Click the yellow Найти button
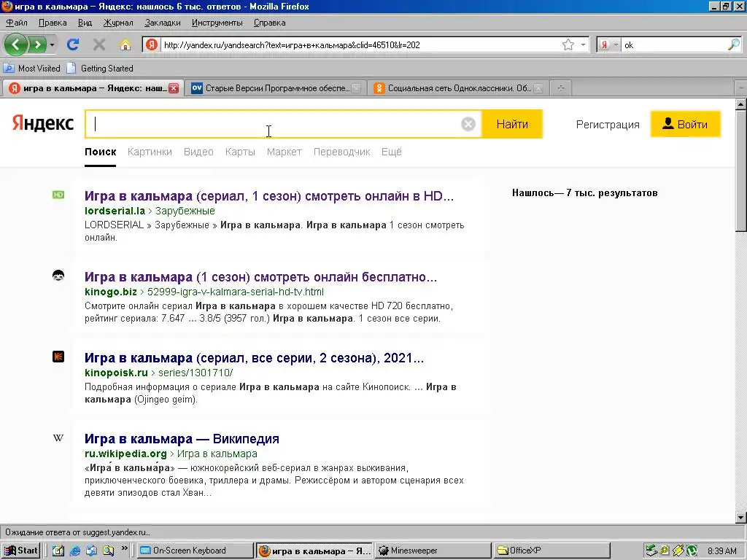Screen dimensions: 747x560 [x=512, y=124]
